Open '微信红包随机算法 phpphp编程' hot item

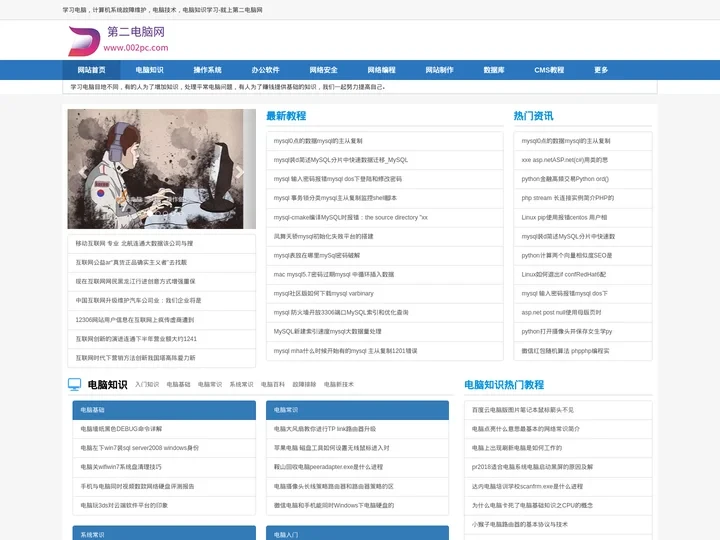583,351
